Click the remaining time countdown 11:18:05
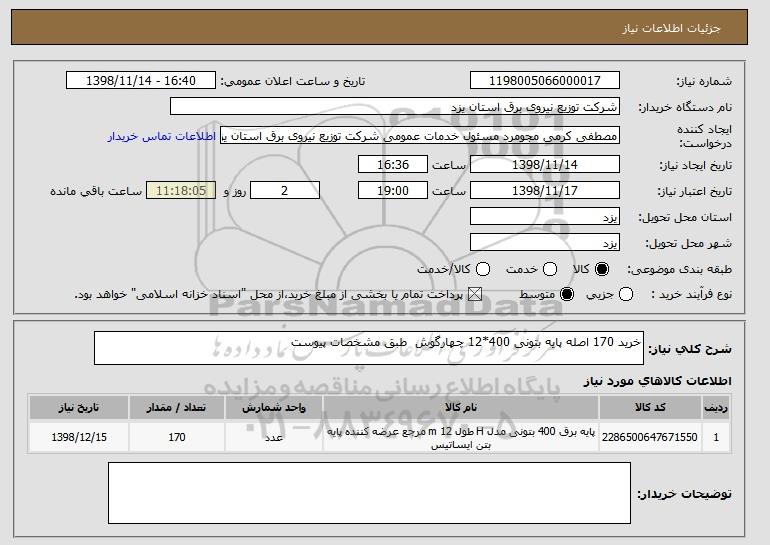Image resolution: width=770 pixels, height=545 pixels. 181,191
